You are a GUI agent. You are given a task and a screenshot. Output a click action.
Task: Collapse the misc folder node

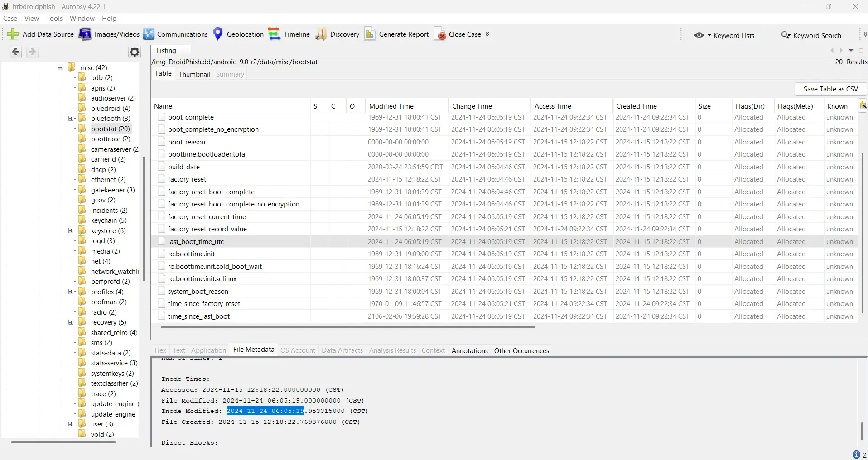click(60, 67)
